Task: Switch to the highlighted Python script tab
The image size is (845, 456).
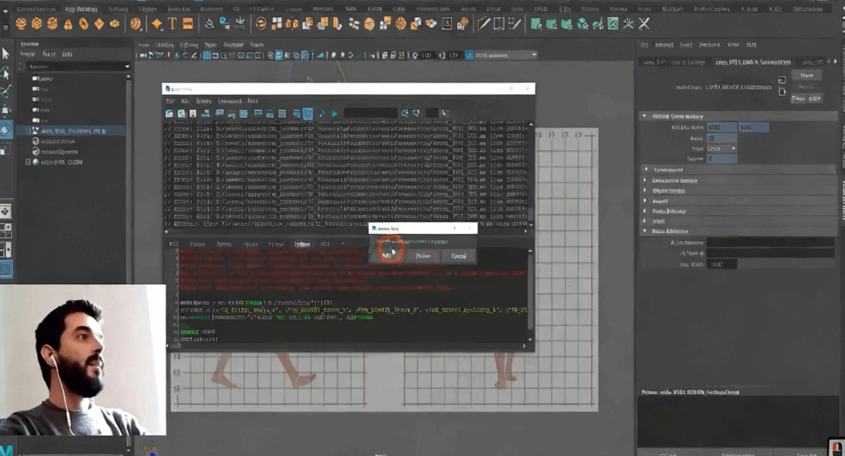Action: 301,244
